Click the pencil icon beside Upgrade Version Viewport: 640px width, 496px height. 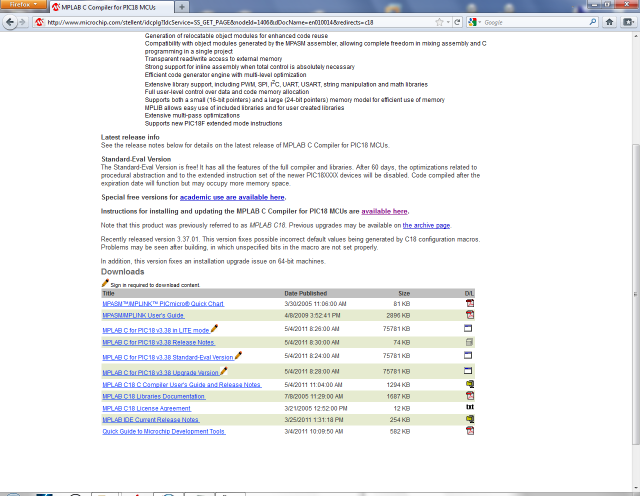coord(224,371)
